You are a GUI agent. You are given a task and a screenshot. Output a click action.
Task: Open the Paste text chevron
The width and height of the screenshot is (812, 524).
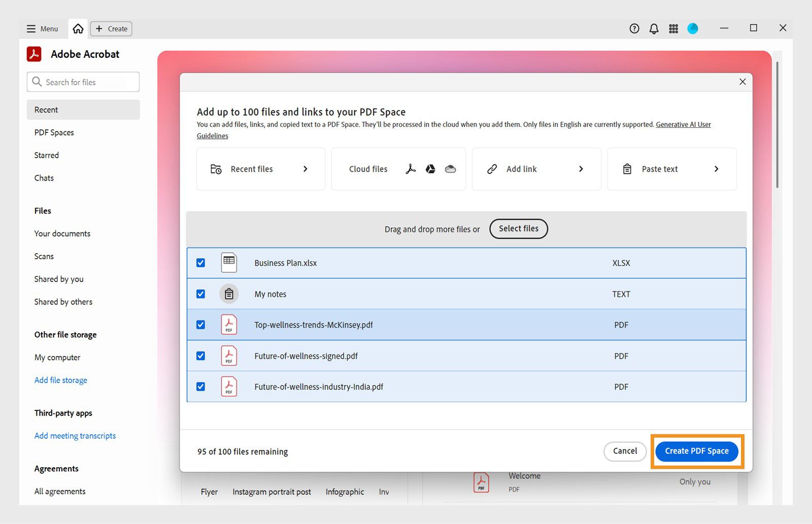717,169
